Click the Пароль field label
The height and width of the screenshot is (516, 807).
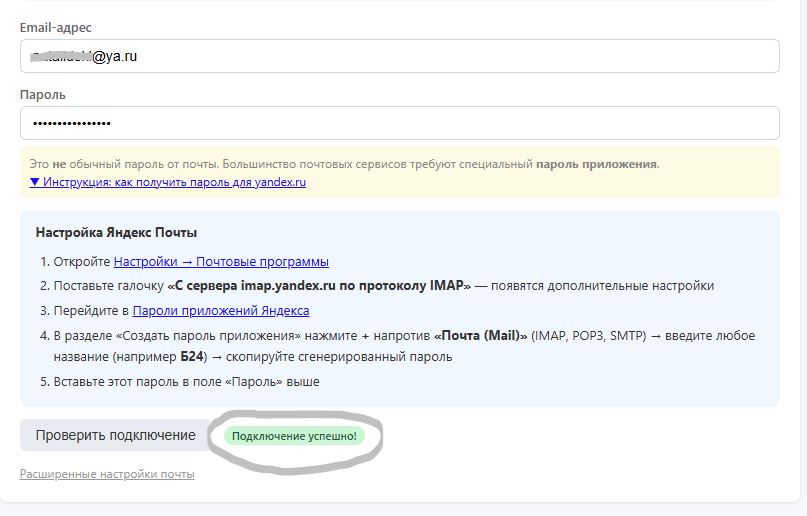(43, 95)
